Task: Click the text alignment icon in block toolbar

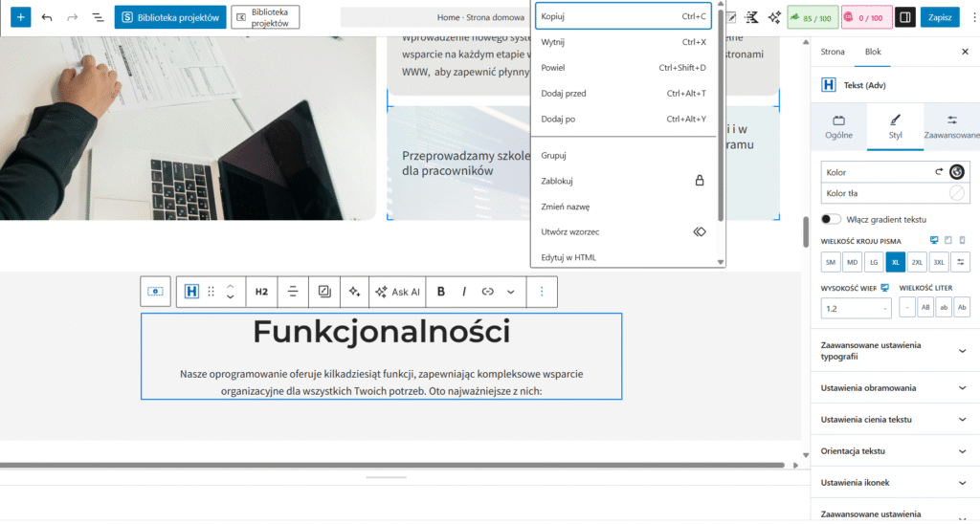Action: (x=293, y=292)
